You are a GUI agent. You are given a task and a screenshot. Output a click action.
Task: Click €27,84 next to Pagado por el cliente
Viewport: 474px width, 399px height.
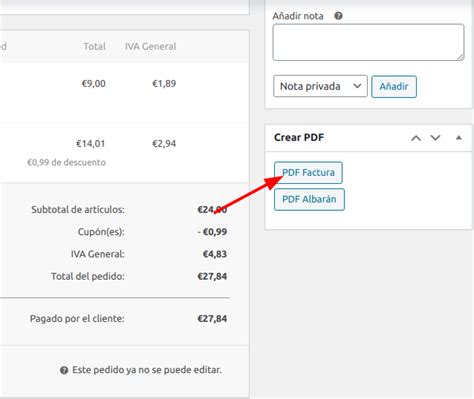click(212, 319)
